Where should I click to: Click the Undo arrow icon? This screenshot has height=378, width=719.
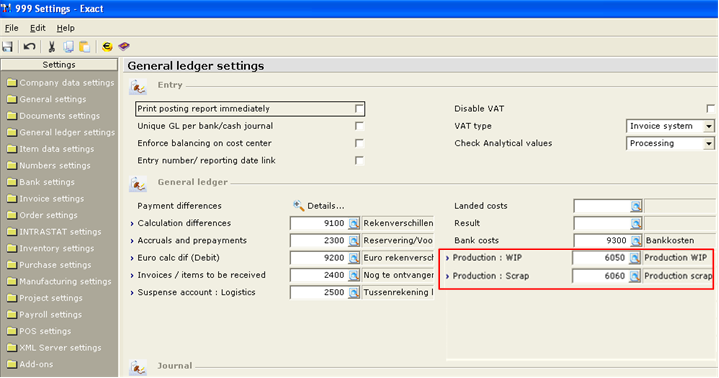click(29, 46)
